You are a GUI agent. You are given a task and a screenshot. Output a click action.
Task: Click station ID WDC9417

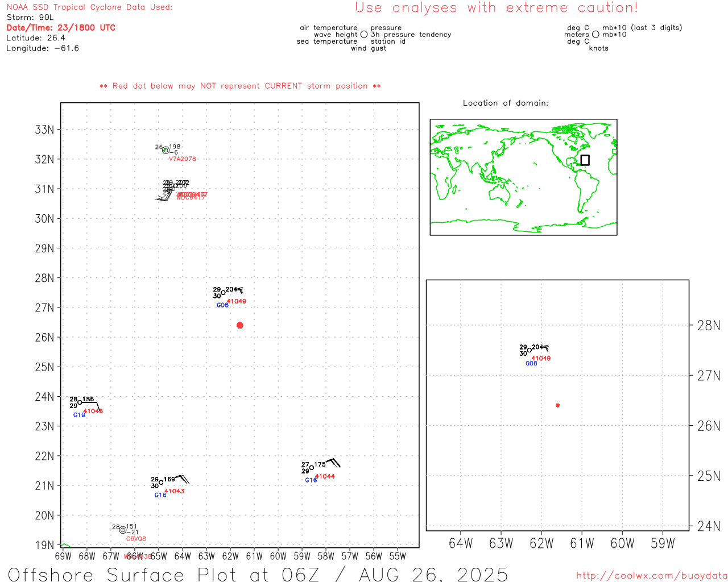[192, 197]
